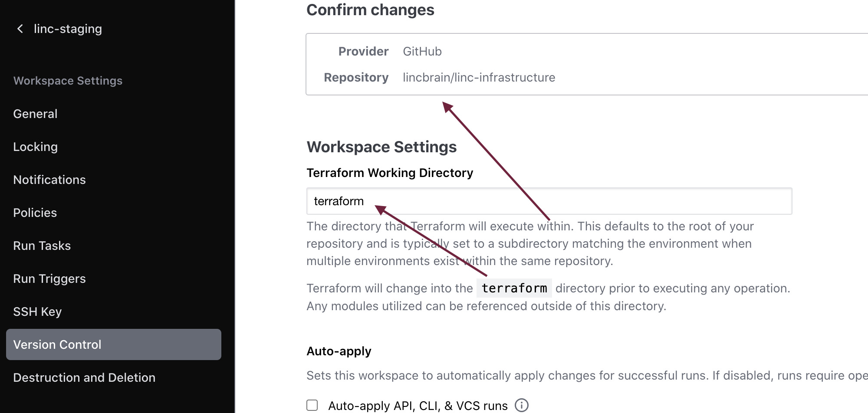
Task: Click the info icon next to Auto-apply
Action: point(521,405)
